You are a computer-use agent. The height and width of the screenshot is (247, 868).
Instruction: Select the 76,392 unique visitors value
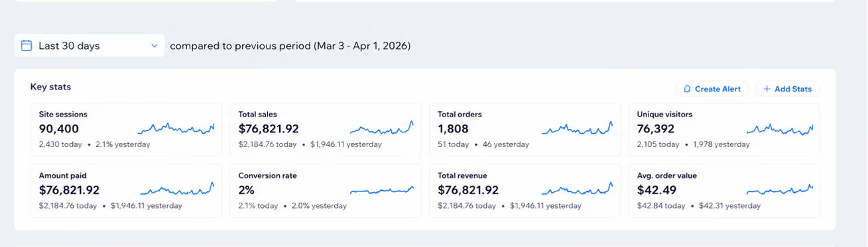656,129
